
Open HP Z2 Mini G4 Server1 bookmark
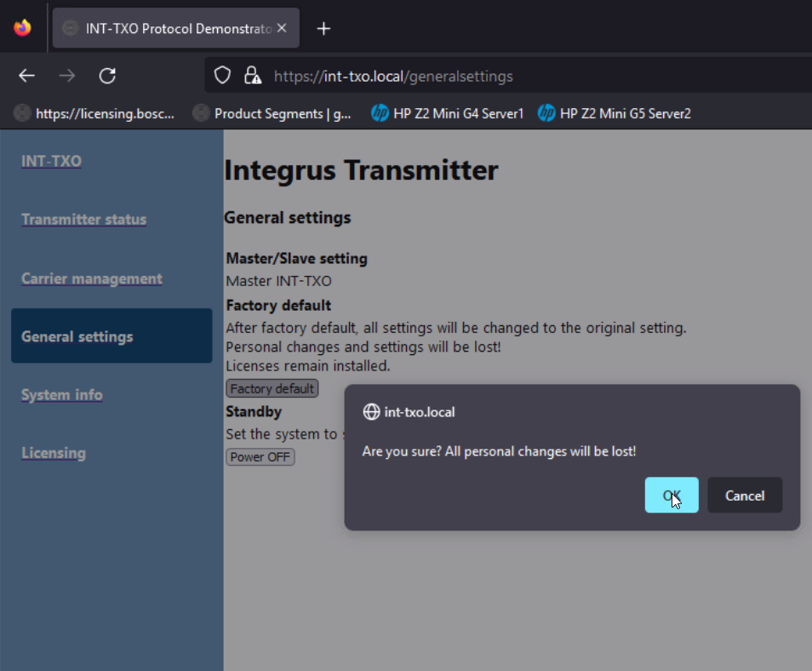coord(448,112)
